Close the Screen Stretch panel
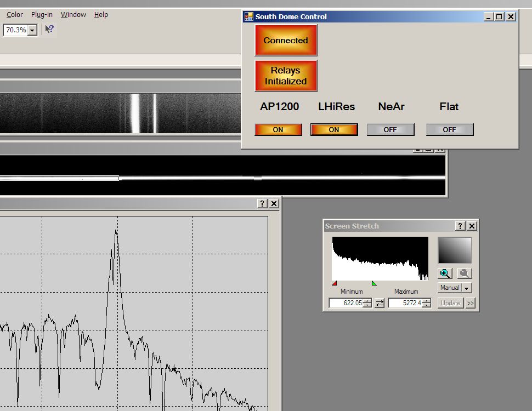Screen dimensions: 532x411 click(472, 226)
